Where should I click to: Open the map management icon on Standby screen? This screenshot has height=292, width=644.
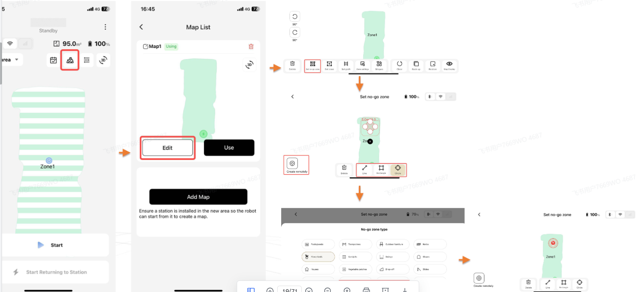pyautogui.click(x=70, y=60)
